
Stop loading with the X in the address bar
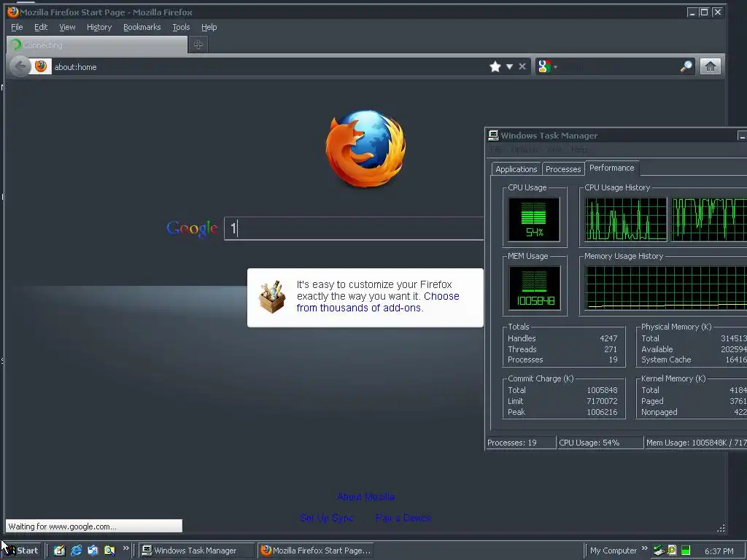[x=522, y=66]
